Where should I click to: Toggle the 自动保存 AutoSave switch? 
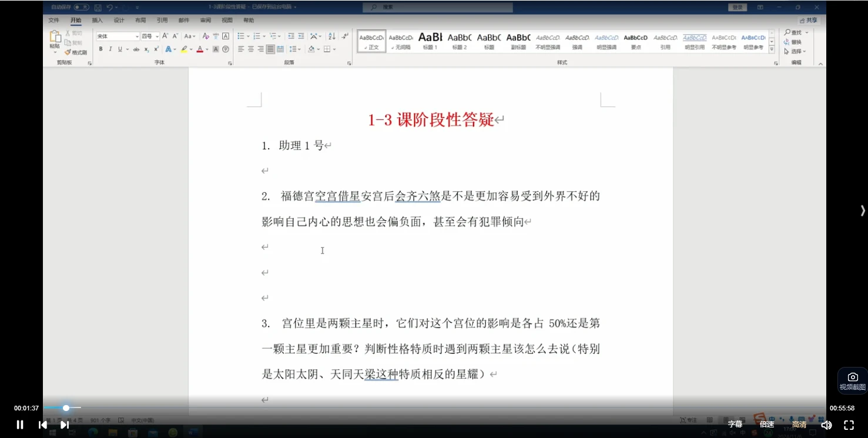(x=82, y=7)
